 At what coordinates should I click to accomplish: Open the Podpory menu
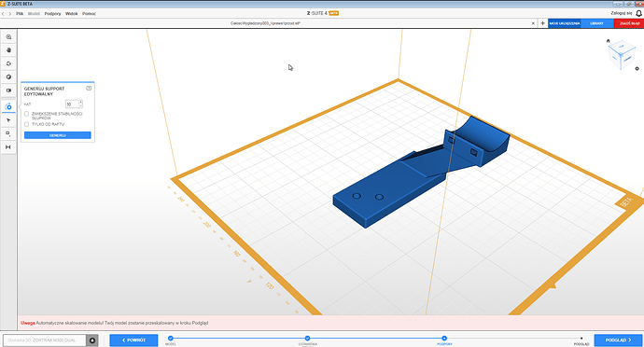pyautogui.click(x=52, y=14)
